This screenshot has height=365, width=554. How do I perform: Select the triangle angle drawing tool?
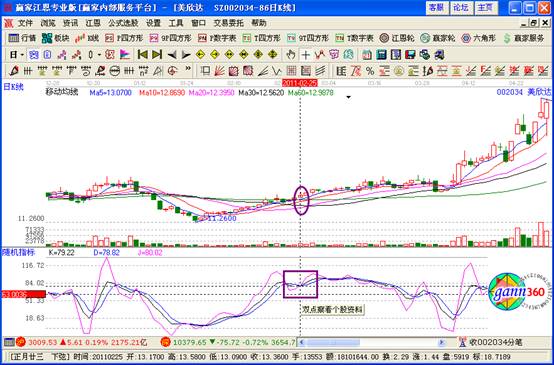tap(158, 71)
